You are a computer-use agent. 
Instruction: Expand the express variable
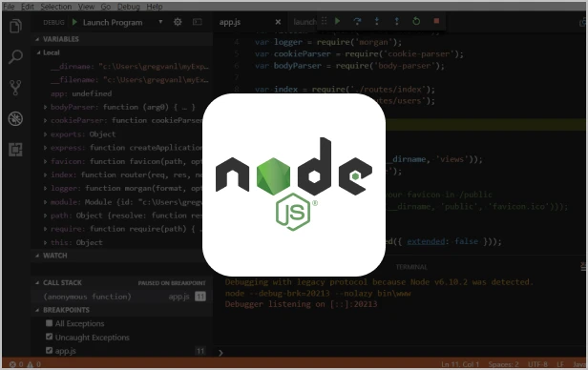click(45, 148)
